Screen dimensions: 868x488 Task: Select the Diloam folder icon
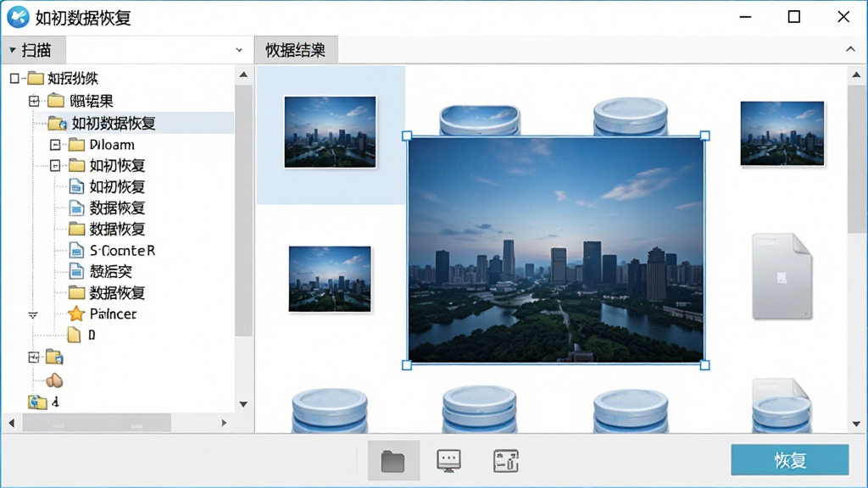pos(76,145)
